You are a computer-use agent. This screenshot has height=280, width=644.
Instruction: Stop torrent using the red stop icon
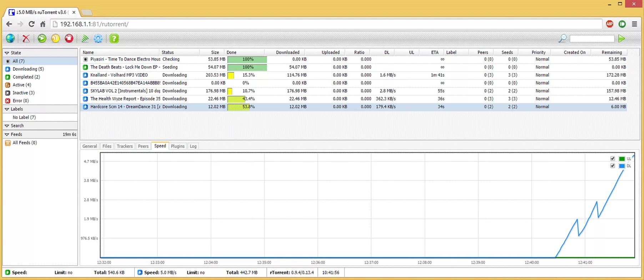click(69, 39)
